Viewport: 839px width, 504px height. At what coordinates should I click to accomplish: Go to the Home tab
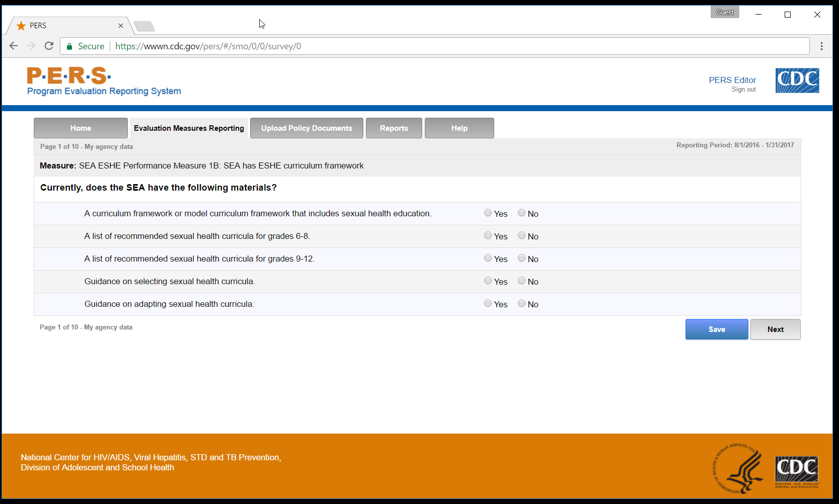pyautogui.click(x=81, y=128)
